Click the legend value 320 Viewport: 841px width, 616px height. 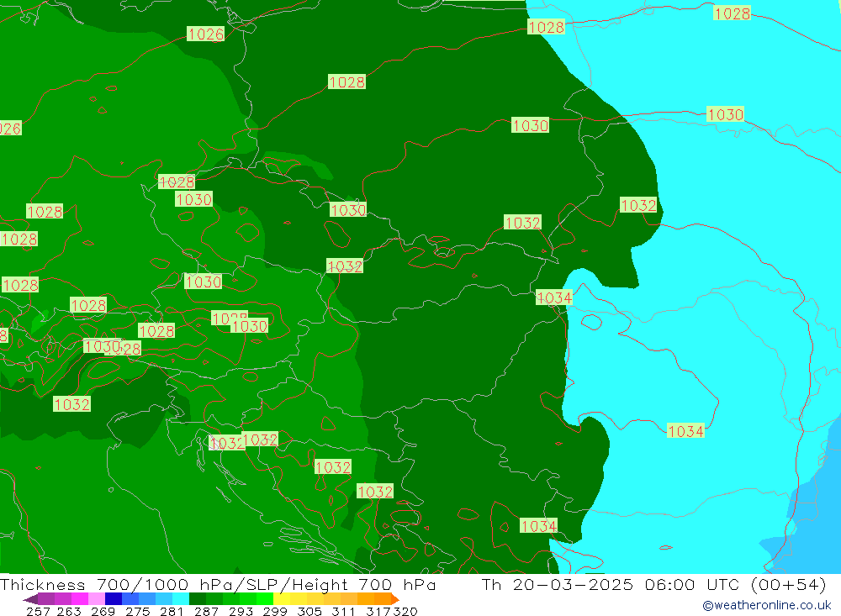(x=405, y=611)
